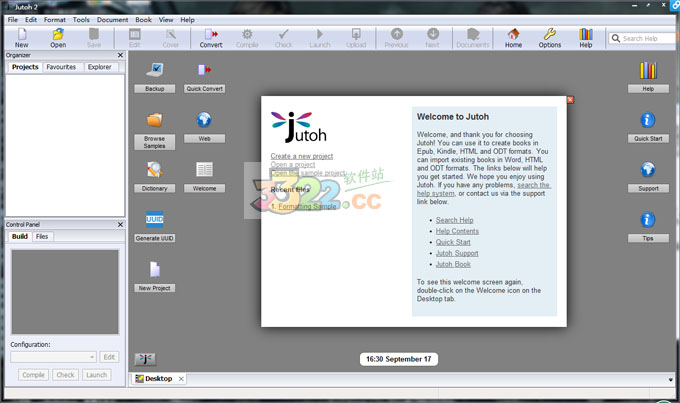Close the Organizer panel
680x403 pixels.
click(121, 55)
